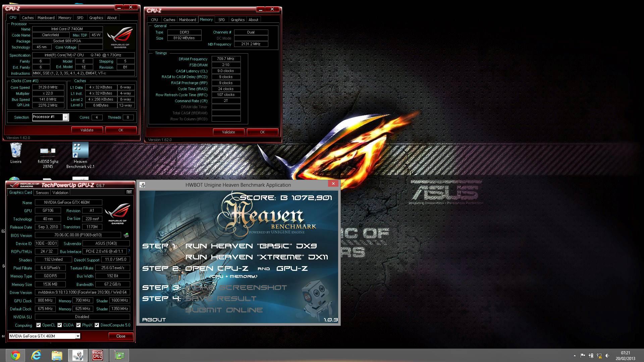Toggle the PhysX checkbox in GPU-Z

tap(78, 325)
